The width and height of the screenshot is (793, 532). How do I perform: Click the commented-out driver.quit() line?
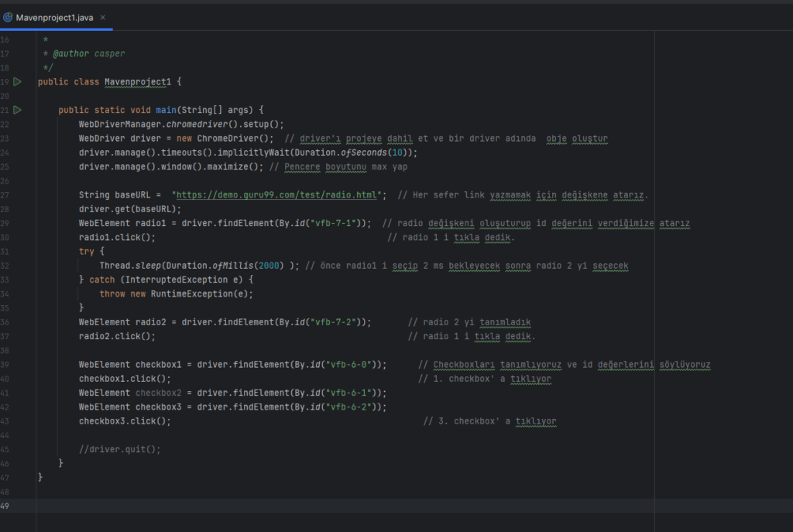pyautogui.click(x=120, y=449)
